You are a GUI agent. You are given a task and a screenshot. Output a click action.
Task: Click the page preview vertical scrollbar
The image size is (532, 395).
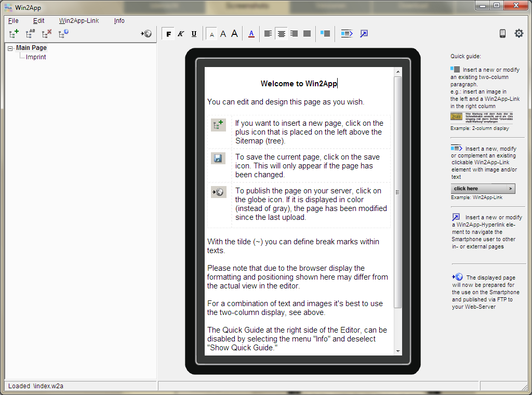[x=397, y=192]
